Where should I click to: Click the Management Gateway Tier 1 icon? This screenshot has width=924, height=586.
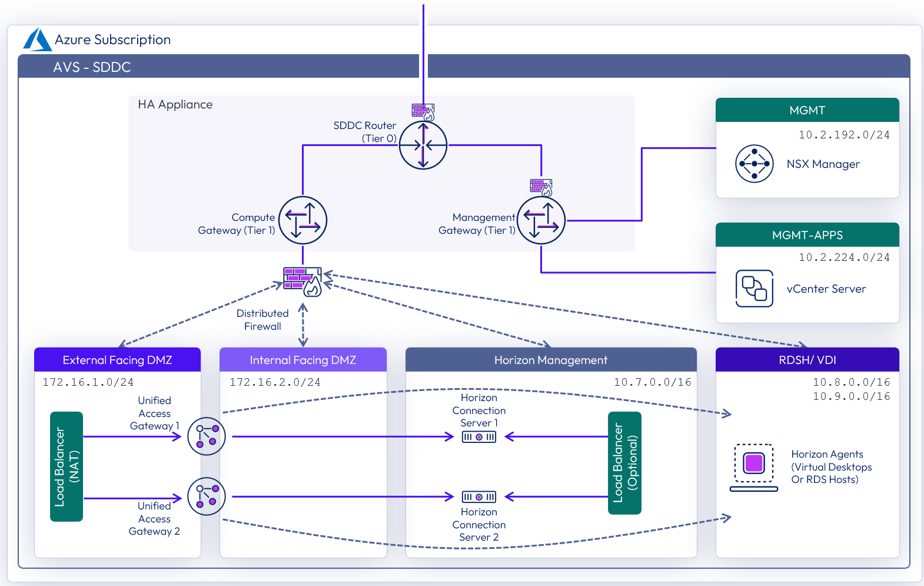pyautogui.click(x=541, y=220)
